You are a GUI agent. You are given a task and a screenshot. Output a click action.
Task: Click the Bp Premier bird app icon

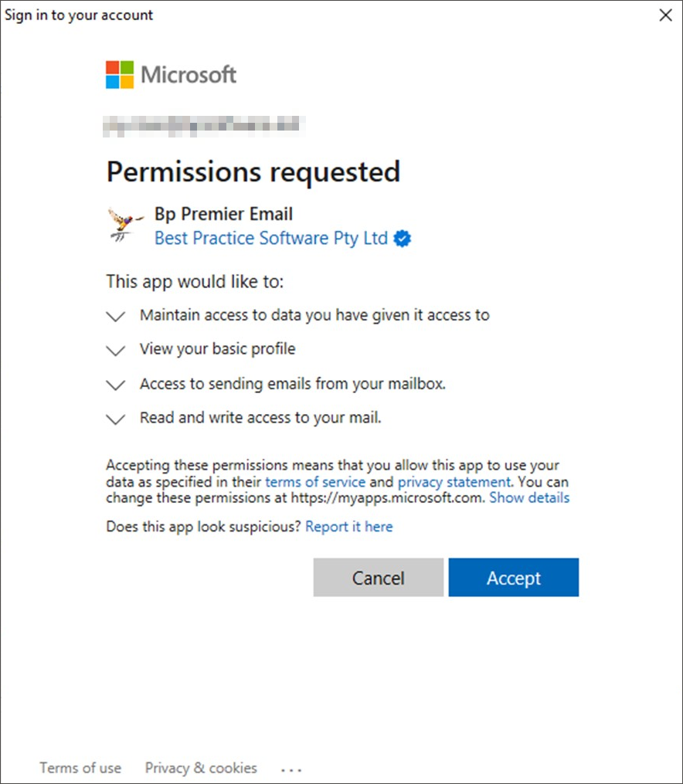pos(125,225)
